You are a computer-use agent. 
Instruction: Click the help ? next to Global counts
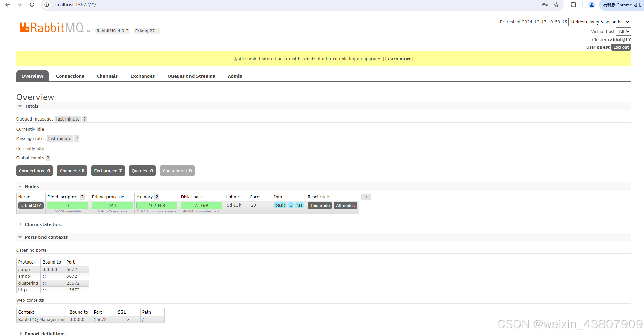coord(48,158)
